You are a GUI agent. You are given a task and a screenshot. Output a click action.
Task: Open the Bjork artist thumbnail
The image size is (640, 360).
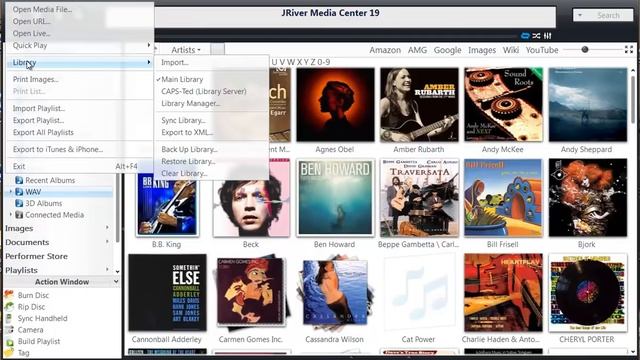click(588, 198)
